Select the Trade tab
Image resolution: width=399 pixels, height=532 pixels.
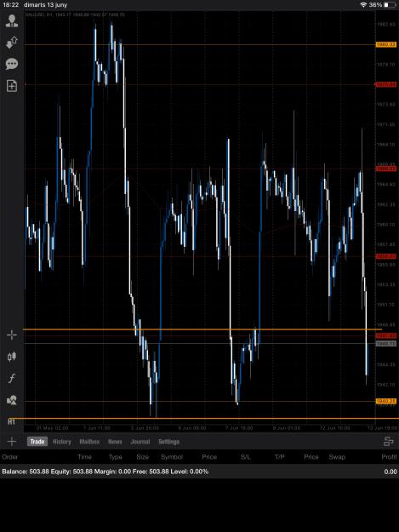[x=37, y=442]
